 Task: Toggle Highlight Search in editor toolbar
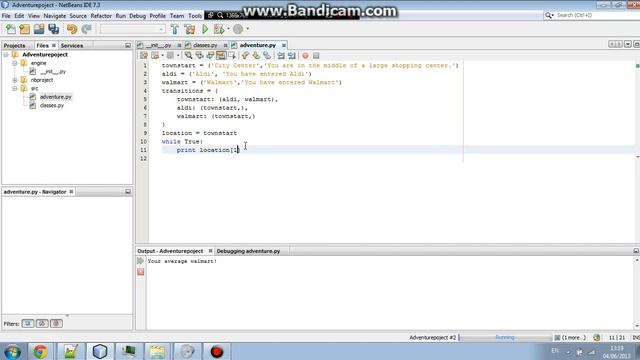221,56
